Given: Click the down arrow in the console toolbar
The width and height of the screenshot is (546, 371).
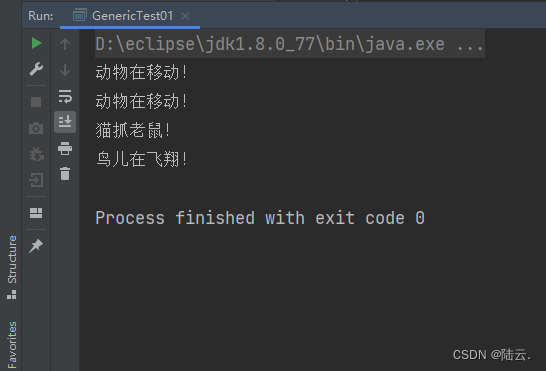Looking at the screenshot, I should [65, 70].
